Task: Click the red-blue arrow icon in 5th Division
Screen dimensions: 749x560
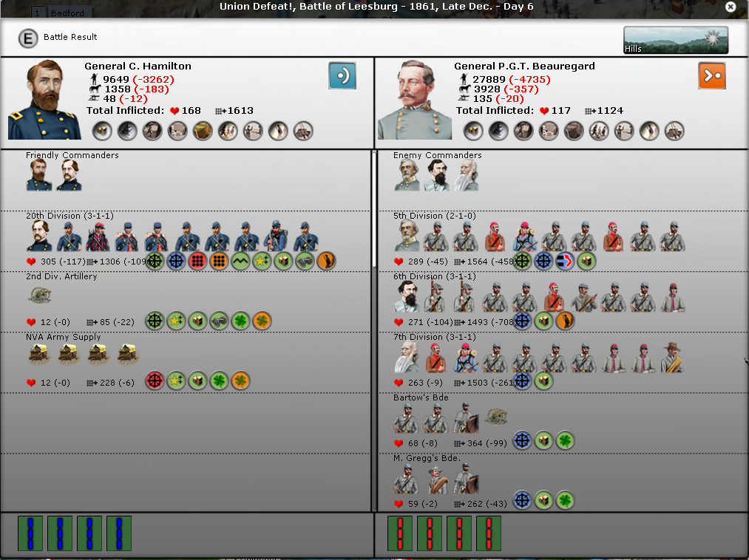Action: click(565, 261)
